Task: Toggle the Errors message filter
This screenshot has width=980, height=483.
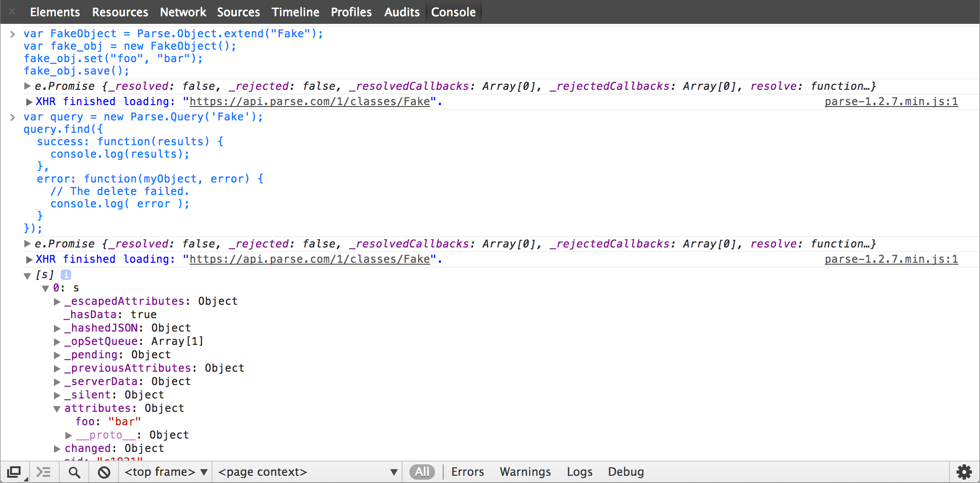Action: 467,472
